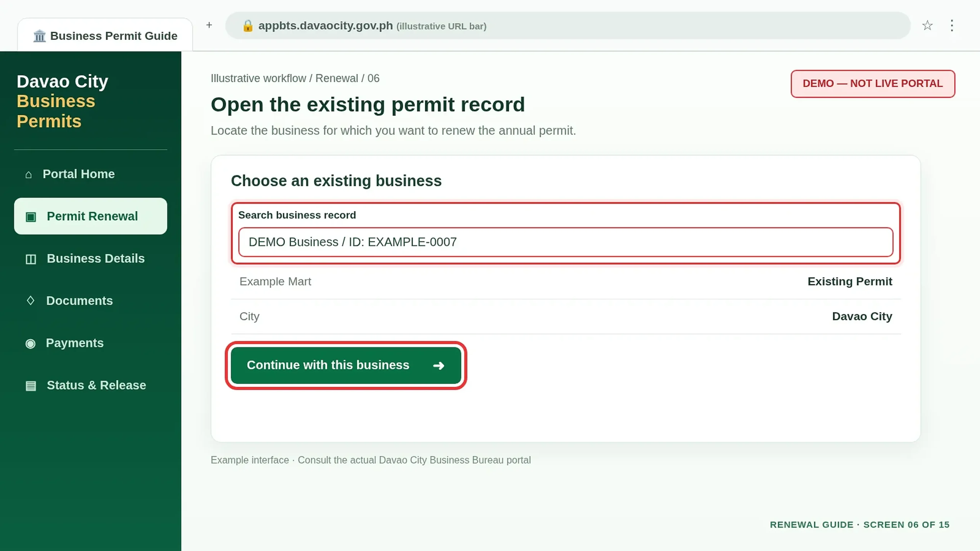Screen dimensions: 980x551
Task: Click the building icon on browser tab
Action: [x=39, y=36]
